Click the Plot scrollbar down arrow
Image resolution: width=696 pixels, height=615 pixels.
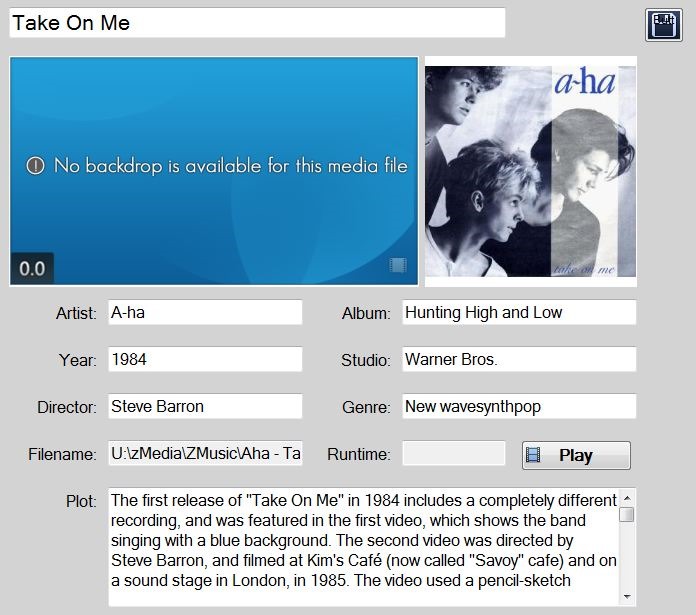(627, 597)
